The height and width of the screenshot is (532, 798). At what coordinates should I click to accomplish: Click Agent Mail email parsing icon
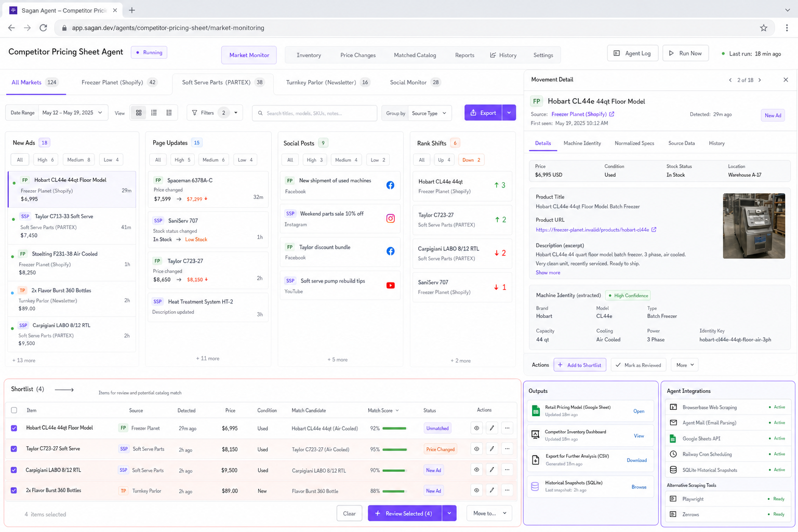click(x=673, y=423)
